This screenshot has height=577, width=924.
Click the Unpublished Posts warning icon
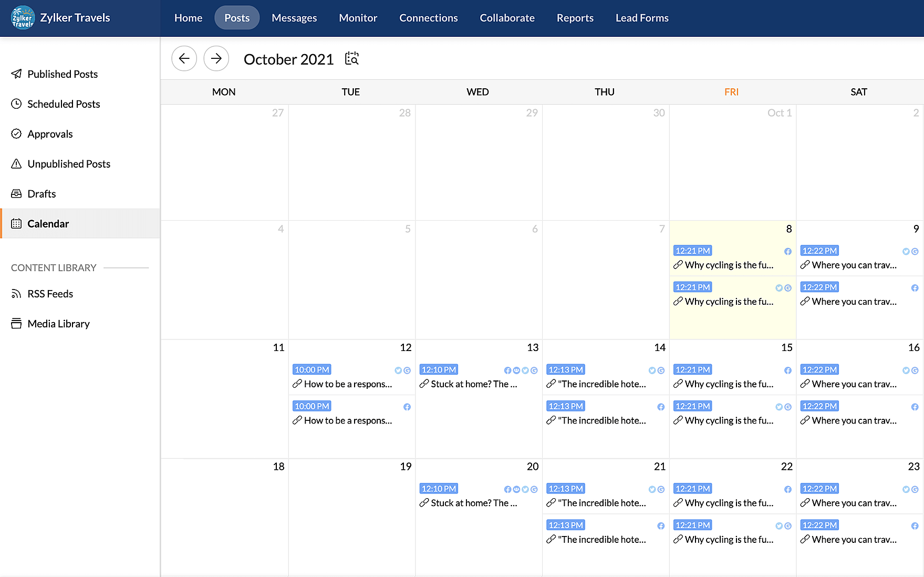16,163
